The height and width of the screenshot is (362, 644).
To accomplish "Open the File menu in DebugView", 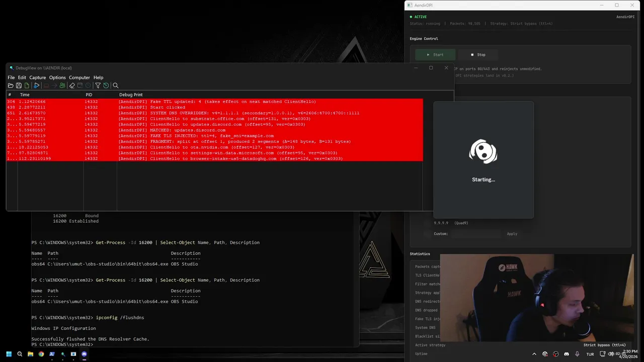I will click(x=11, y=77).
